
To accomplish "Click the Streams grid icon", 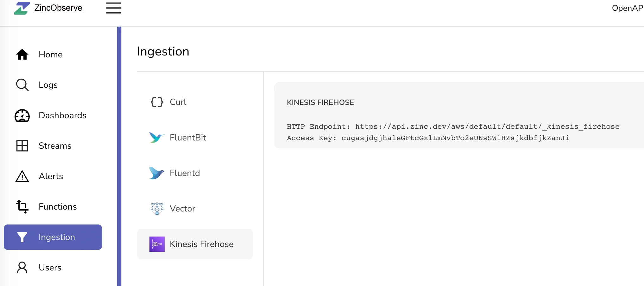I will click(22, 146).
